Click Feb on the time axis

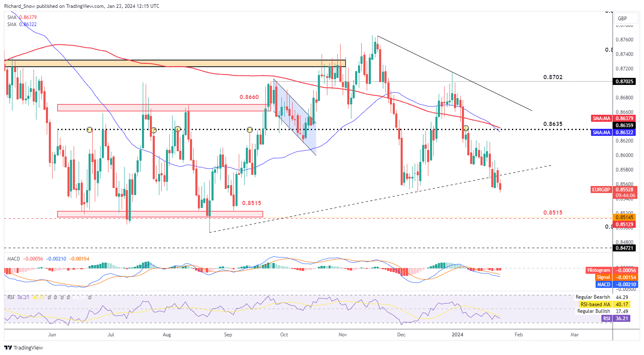click(x=519, y=335)
